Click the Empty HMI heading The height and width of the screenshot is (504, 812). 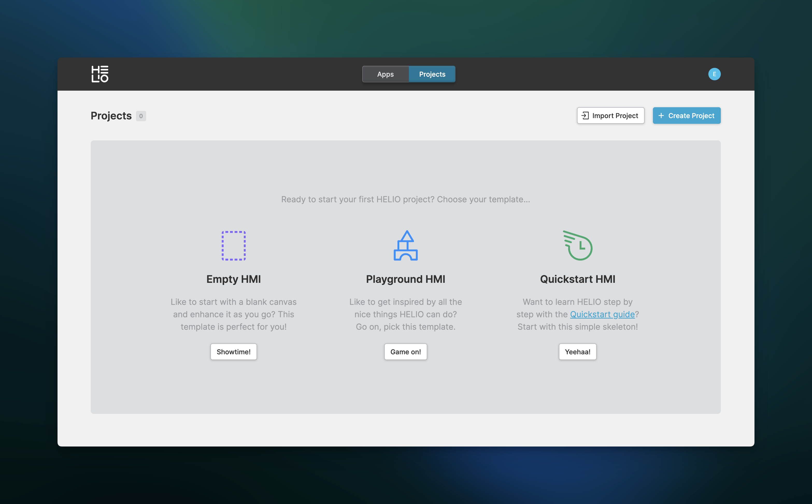point(233,279)
